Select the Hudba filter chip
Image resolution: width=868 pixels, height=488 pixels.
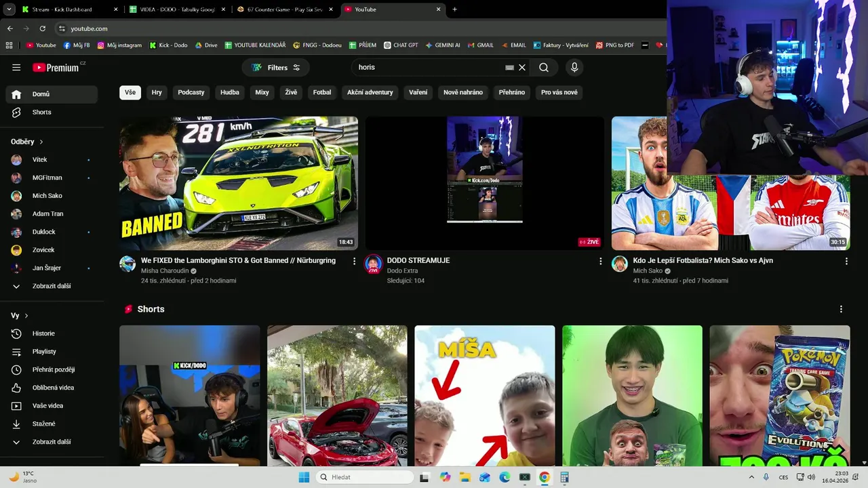[x=230, y=92]
